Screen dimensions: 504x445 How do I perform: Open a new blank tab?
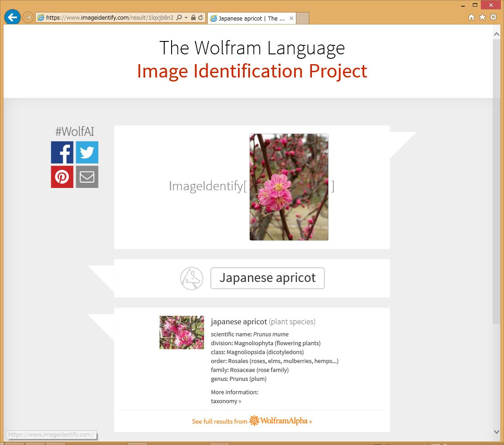pos(303,18)
